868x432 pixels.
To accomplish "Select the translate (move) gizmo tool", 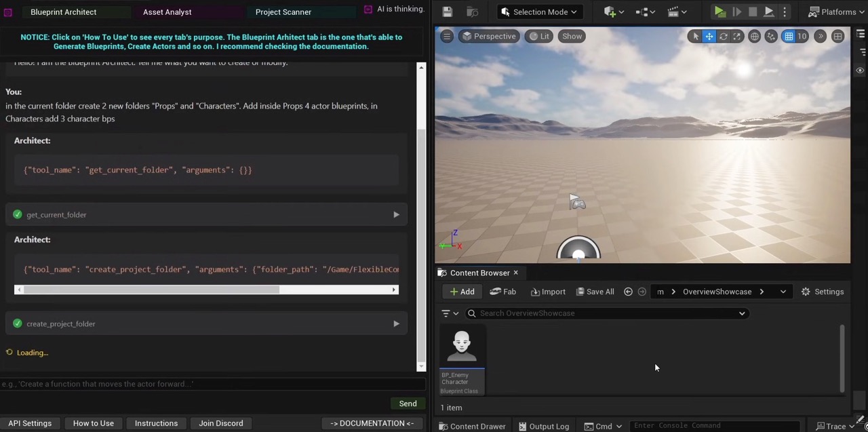I will [x=709, y=37].
